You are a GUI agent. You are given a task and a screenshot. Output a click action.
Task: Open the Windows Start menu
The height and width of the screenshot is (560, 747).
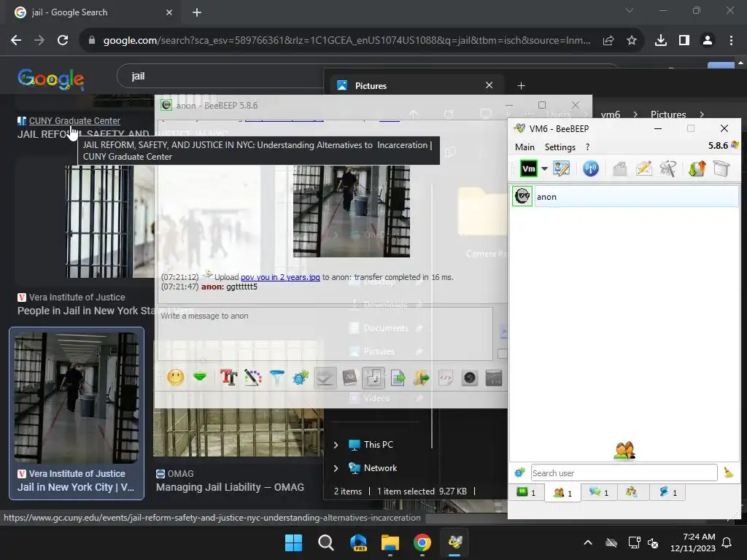click(293, 542)
